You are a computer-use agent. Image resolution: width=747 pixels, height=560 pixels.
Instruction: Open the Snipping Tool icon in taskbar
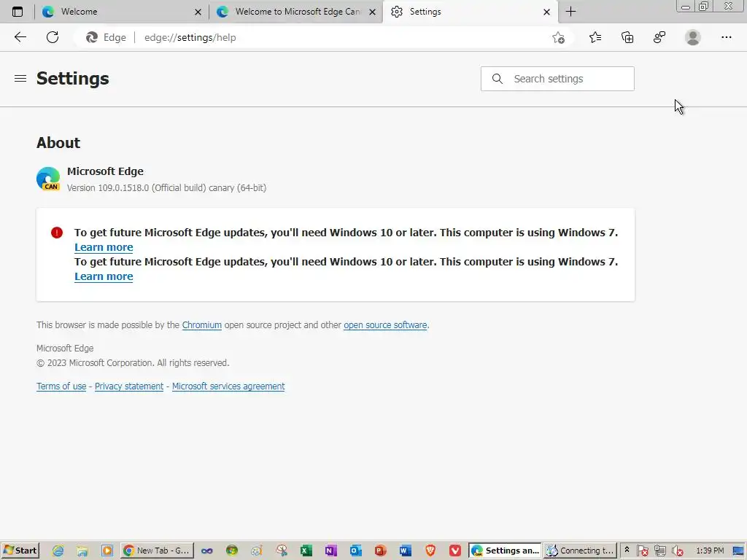pyautogui.click(x=282, y=551)
